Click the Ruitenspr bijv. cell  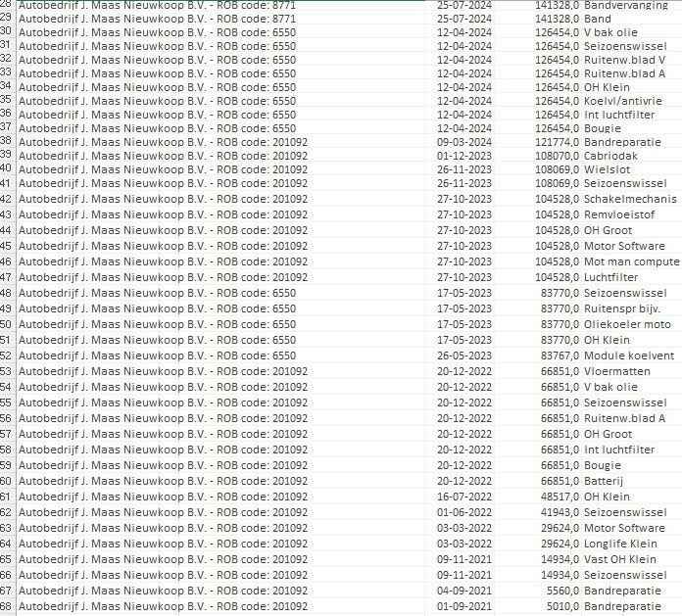[x=626, y=308]
